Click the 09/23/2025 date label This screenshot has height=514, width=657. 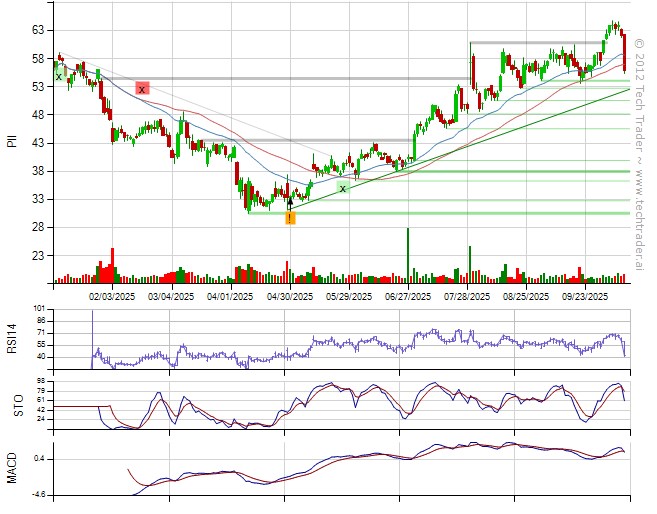(x=585, y=296)
